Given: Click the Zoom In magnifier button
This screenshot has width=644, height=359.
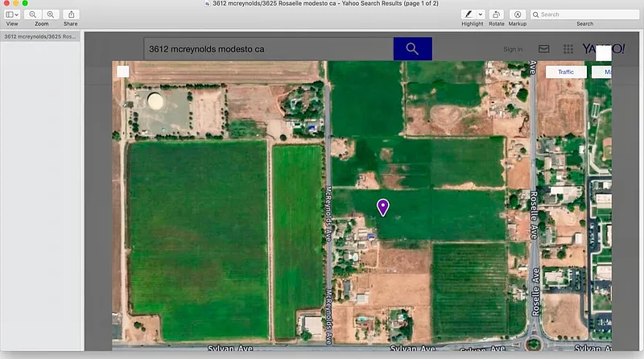Looking at the screenshot, I should (50, 14).
